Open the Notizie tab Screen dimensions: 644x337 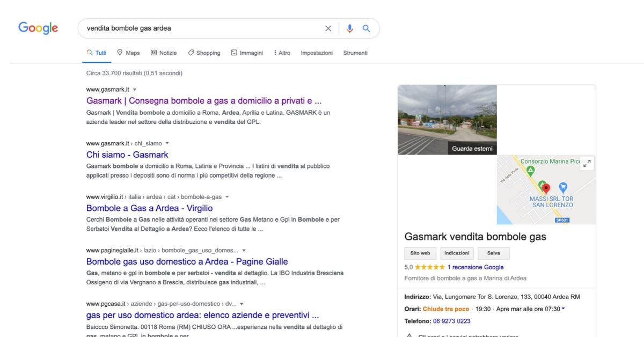[164, 53]
